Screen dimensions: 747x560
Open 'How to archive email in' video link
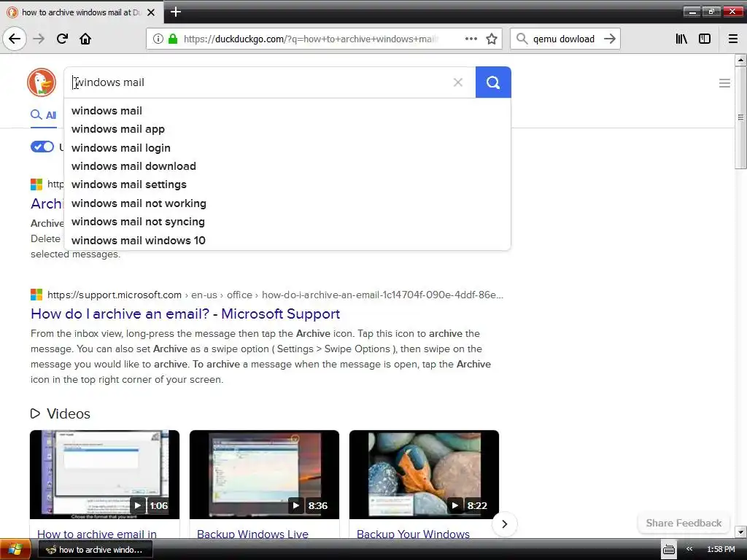pos(97,534)
